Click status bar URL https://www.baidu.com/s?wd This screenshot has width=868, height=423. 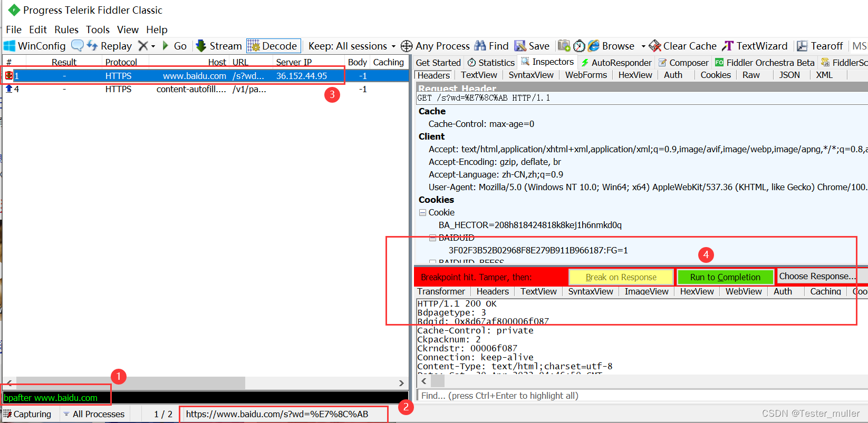277,414
